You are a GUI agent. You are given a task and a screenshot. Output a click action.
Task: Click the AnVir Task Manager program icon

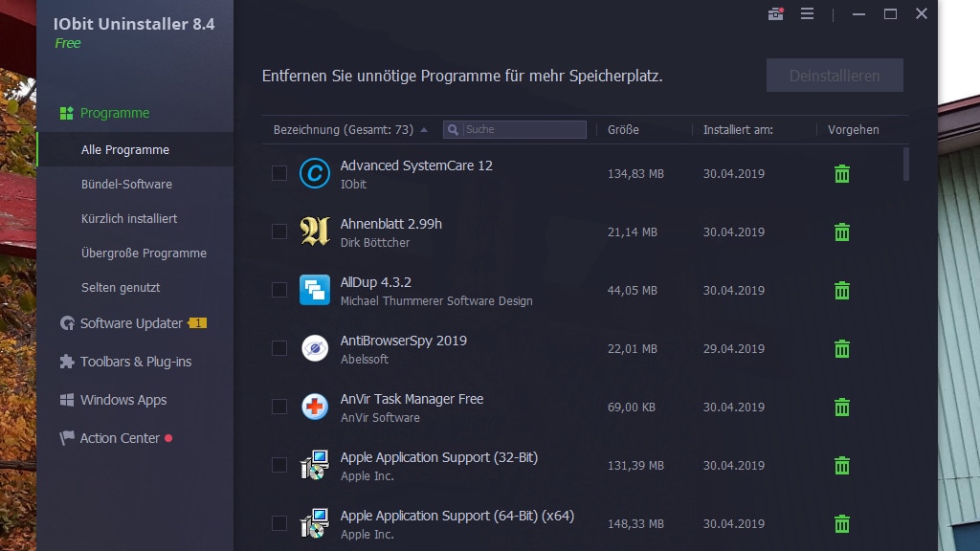[x=314, y=407]
